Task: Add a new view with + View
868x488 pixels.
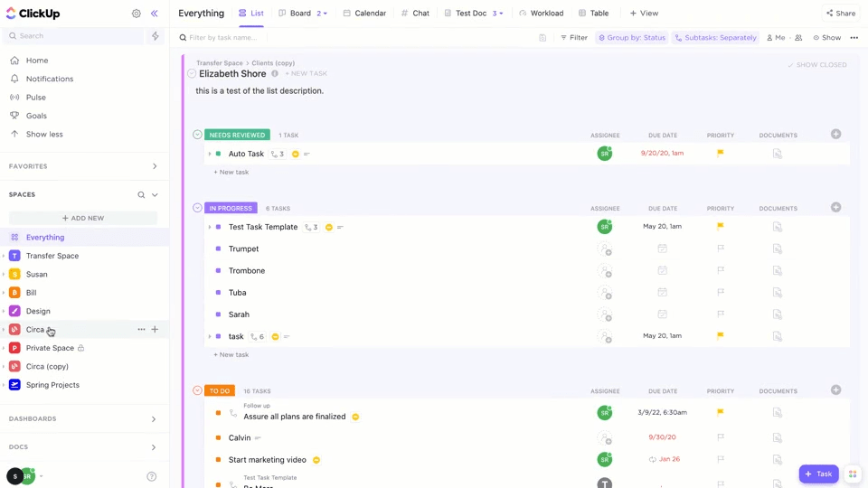Action: 644,14
